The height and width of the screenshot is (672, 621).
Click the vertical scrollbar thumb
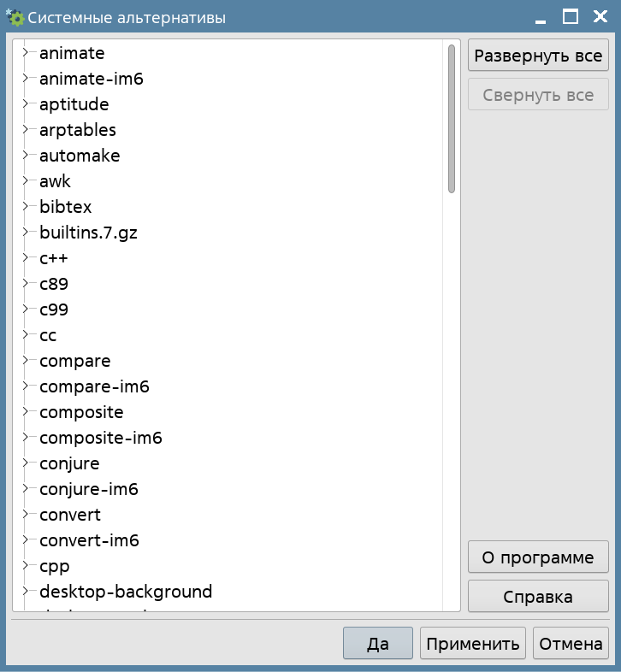tap(451, 119)
